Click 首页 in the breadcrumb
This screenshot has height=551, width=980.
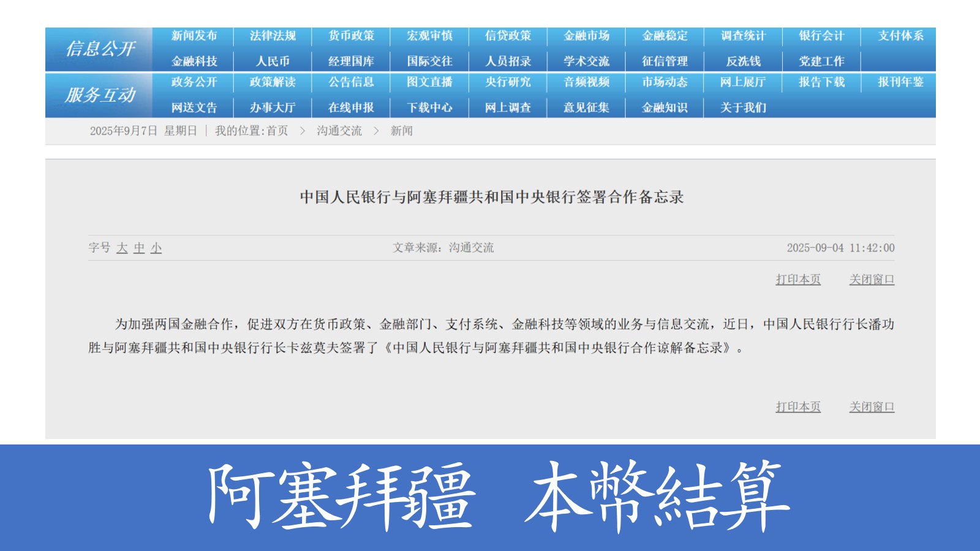pyautogui.click(x=277, y=131)
